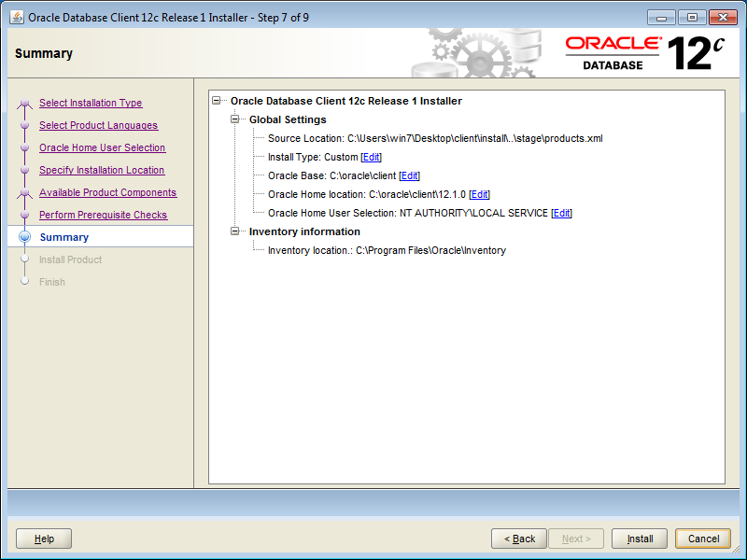Click the Perform Prerequisite Checks step marker
Image resolution: width=747 pixels, height=560 pixels.
click(x=25, y=215)
